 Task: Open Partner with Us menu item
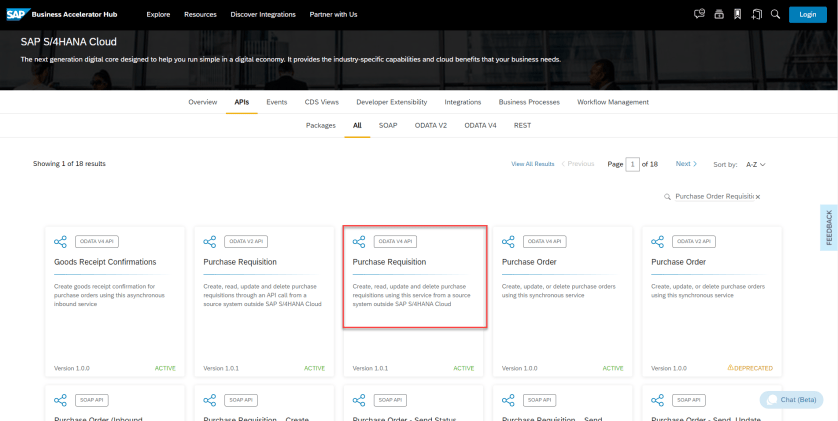coord(333,14)
